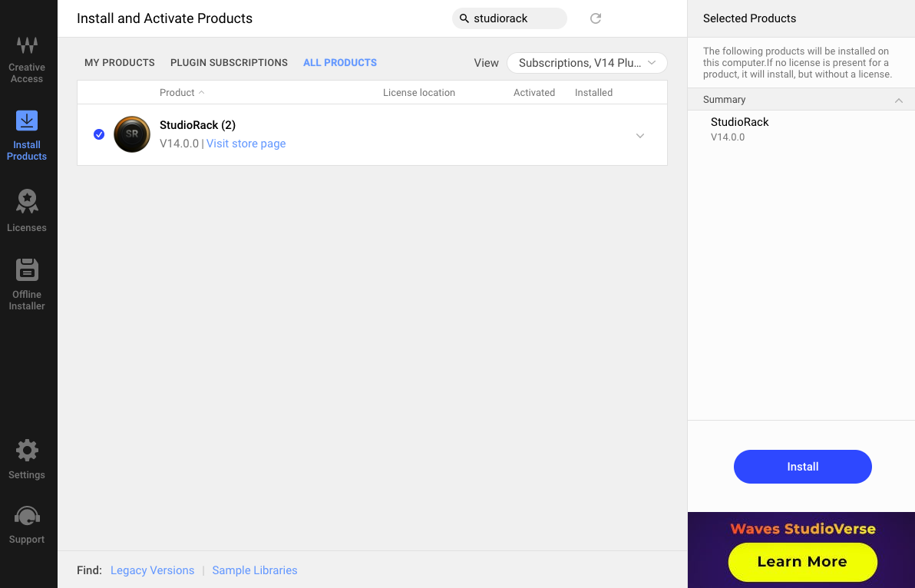This screenshot has height=588, width=915.
Task: Sort by the Product column header
Action: 181,93
